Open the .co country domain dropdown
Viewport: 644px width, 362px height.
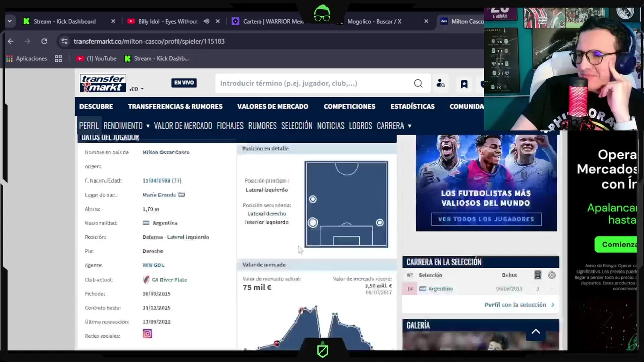pyautogui.click(x=136, y=88)
